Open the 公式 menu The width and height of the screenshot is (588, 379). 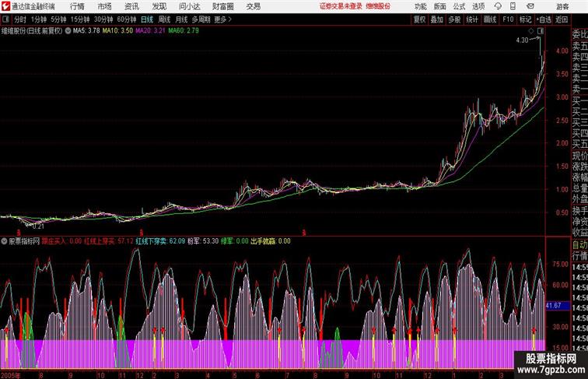[x=459, y=6]
